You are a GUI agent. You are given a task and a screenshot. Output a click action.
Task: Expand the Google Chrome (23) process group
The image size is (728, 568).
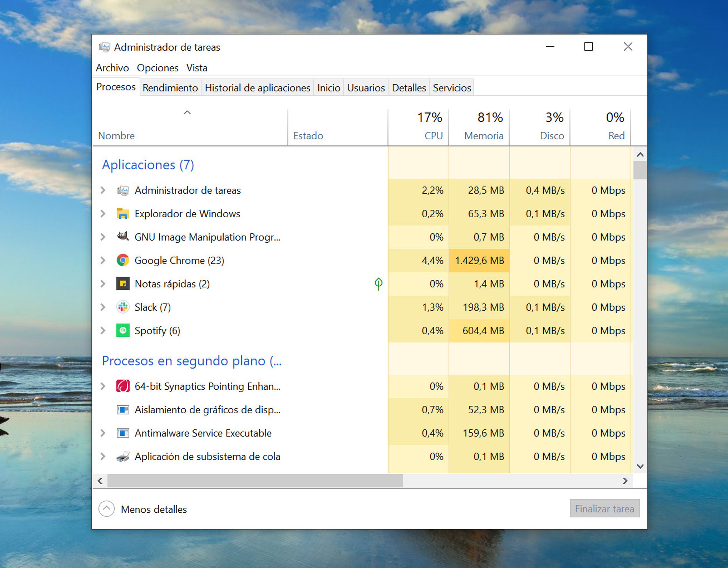[x=103, y=260]
